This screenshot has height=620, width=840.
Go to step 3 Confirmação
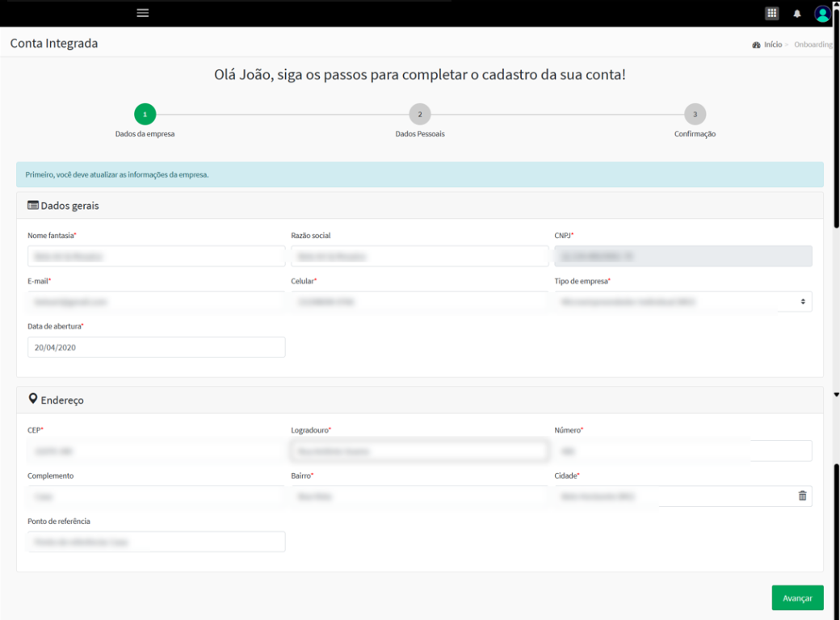click(695, 115)
